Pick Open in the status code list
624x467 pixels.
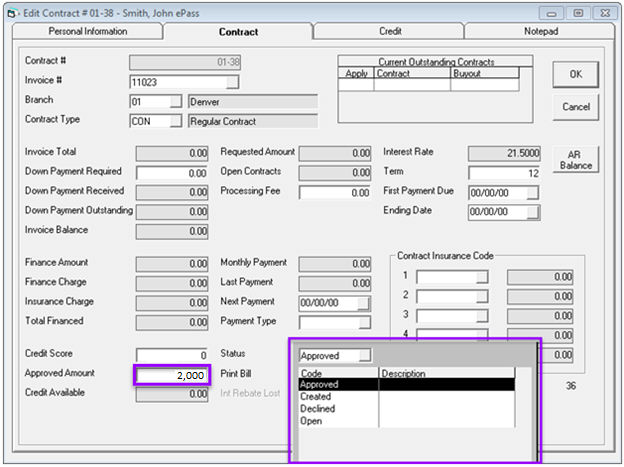click(x=312, y=421)
